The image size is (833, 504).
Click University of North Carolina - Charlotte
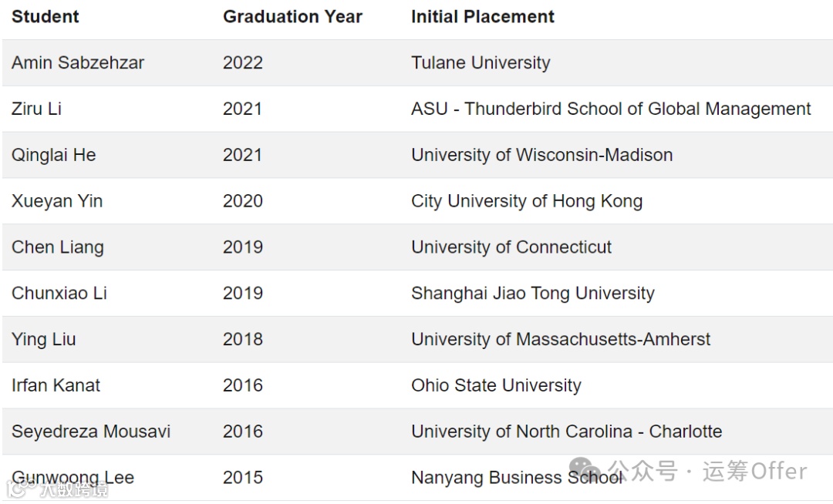(566, 432)
